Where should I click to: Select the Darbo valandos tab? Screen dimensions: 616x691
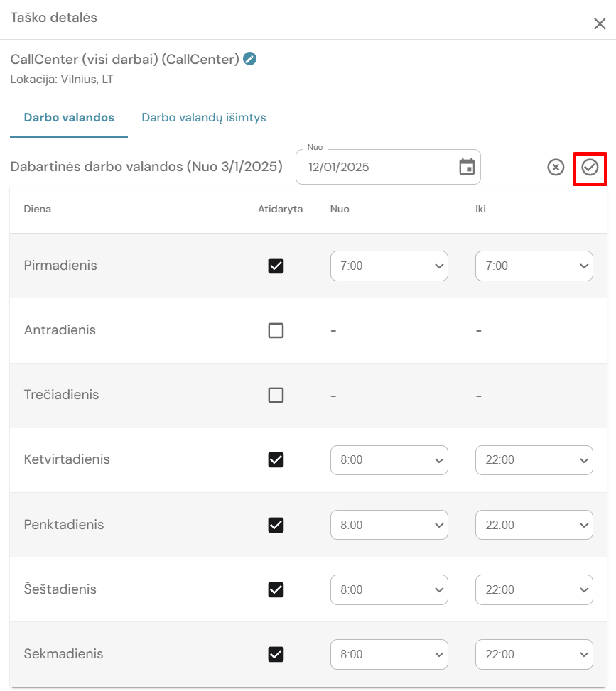[69, 117]
